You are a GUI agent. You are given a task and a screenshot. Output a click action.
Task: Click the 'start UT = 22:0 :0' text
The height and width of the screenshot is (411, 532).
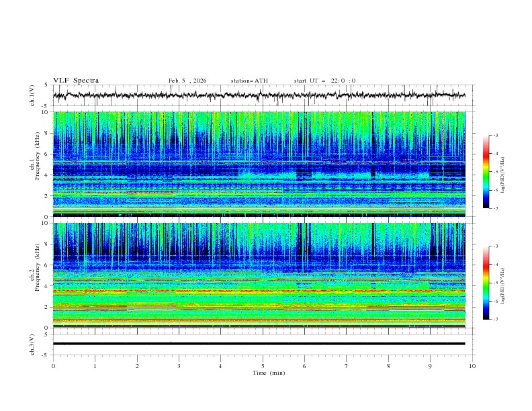[324, 81]
